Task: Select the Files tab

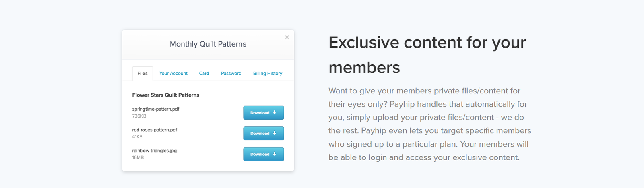Action: [x=142, y=74]
